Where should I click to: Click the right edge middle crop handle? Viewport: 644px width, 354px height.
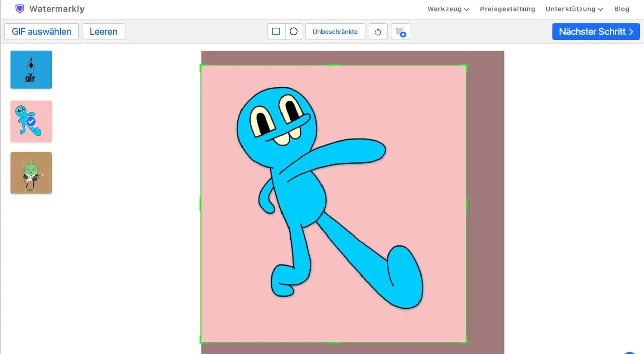(x=466, y=204)
